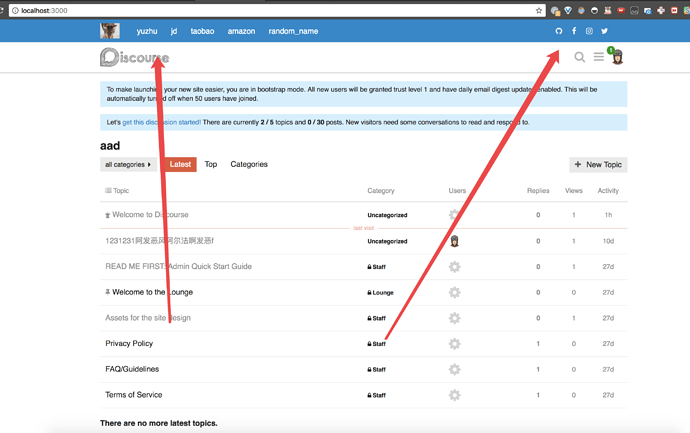Open the forum search magnifier icon
Viewport: 690px width, 433px height.
[x=580, y=57]
